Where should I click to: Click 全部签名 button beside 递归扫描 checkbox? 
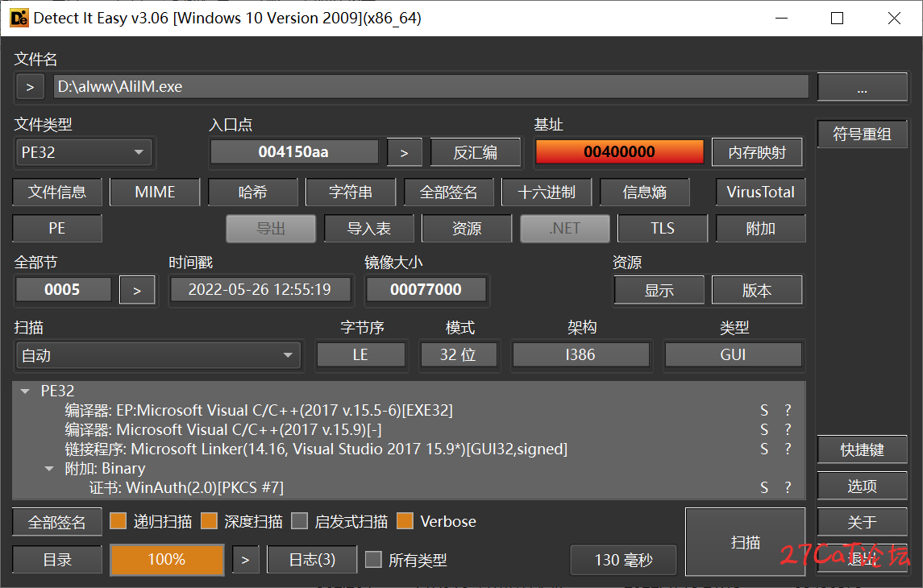tap(57, 522)
